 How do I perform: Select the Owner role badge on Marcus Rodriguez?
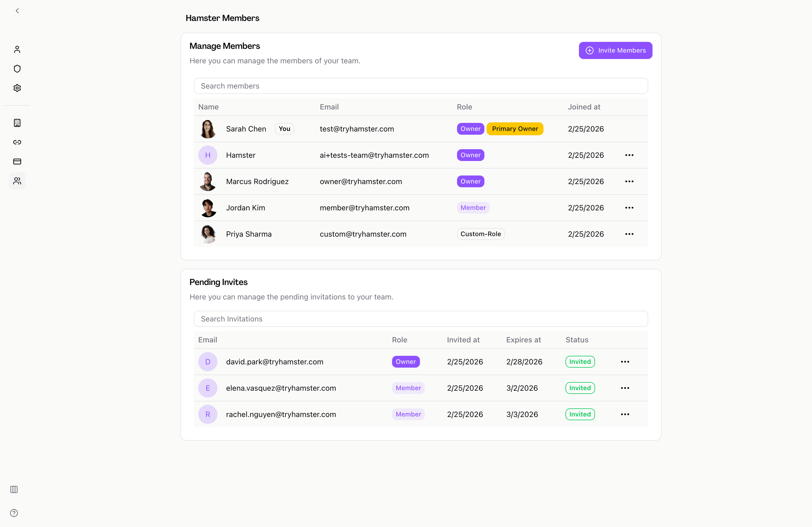pyautogui.click(x=470, y=181)
